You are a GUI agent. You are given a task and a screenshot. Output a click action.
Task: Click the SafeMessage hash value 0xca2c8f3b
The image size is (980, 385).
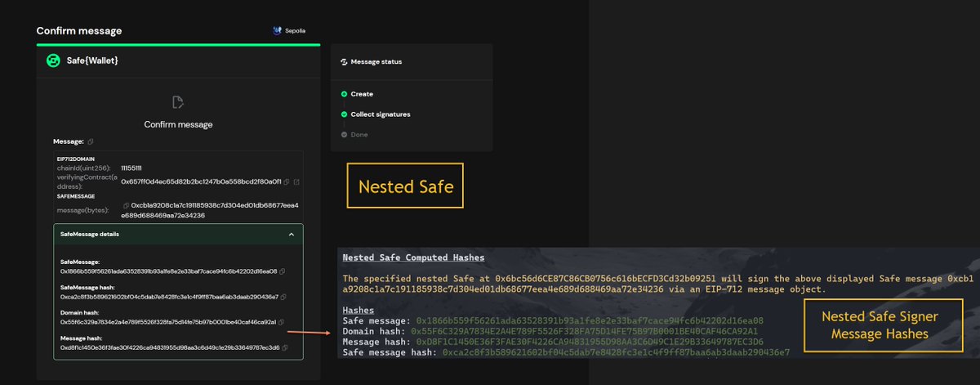pyautogui.click(x=169, y=296)
